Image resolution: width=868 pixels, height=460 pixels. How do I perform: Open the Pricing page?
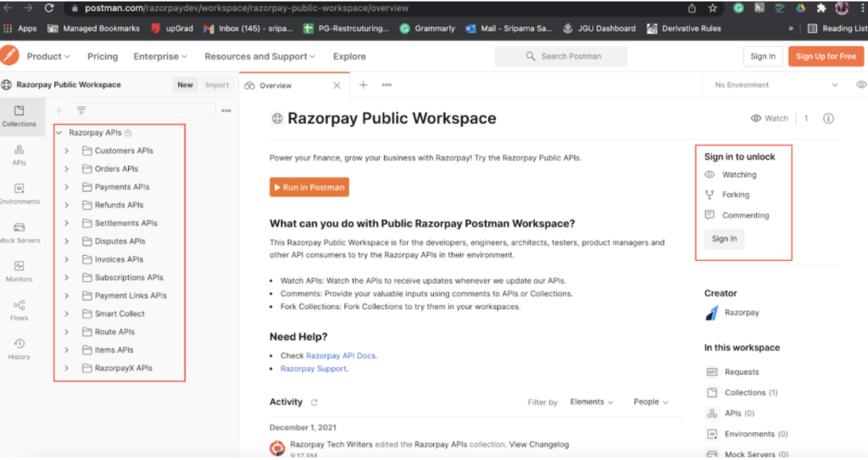click(103, 57)
